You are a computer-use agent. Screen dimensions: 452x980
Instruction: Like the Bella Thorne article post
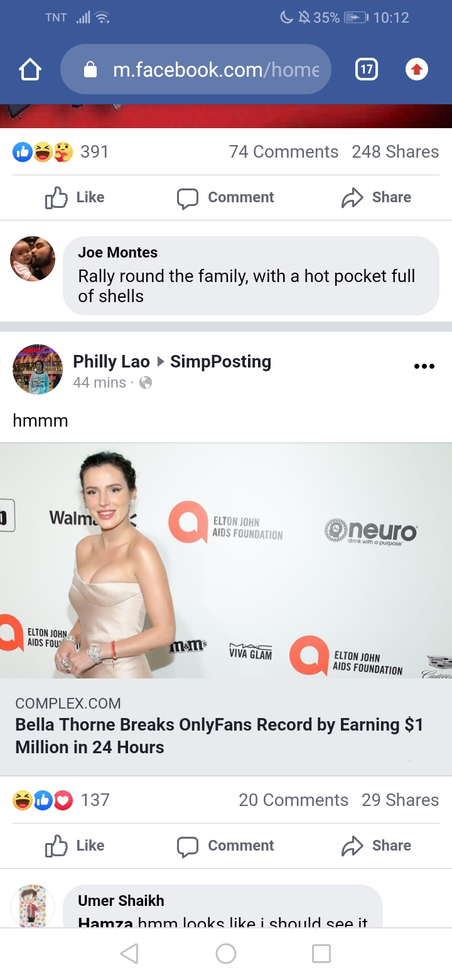click(75, 846)
